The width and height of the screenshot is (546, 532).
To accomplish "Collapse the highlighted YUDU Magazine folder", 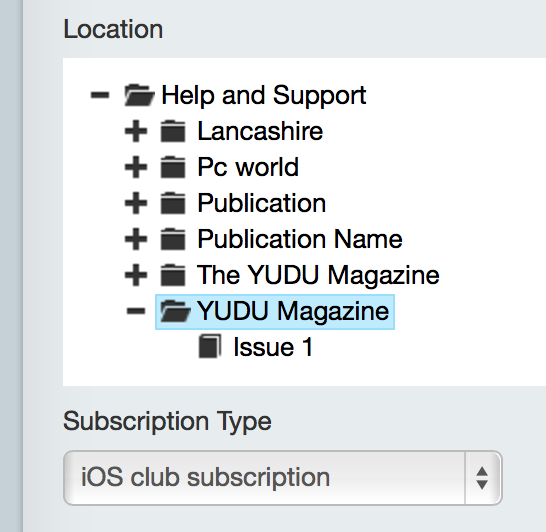I will (136, 311).
